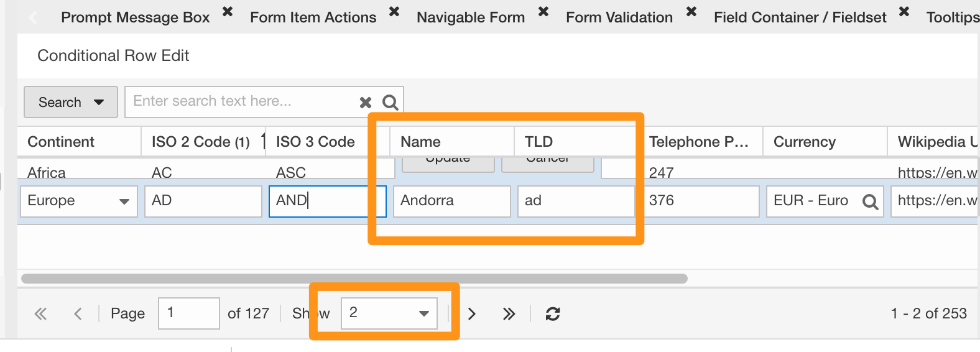Edit the Name field Andorra
Viewport: 980px width, 352px height.
452,201
